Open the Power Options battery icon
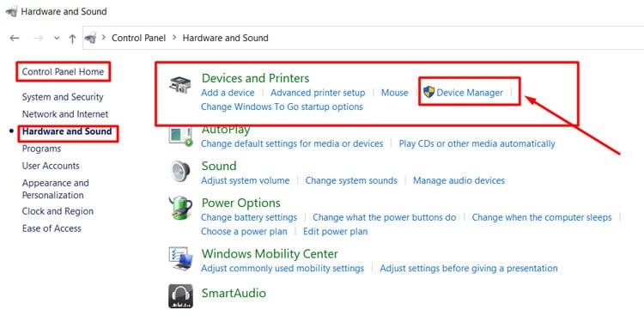Screen dimensions: 644x322 [180, 209]
